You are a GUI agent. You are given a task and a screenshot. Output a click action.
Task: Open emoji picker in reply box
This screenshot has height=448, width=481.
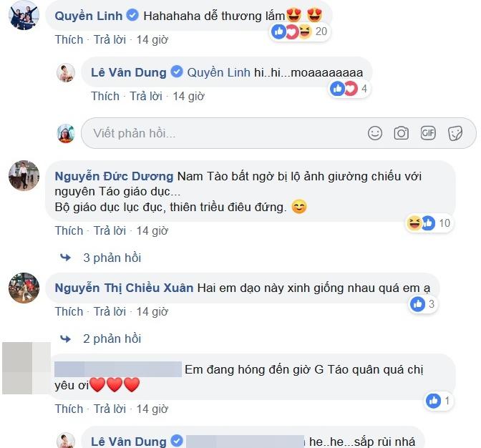point(375,133)
